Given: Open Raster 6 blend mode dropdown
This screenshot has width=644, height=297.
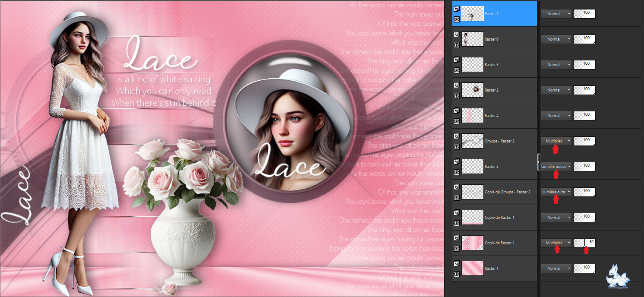Looking at the screenshot, I should (x=556, y=39).
